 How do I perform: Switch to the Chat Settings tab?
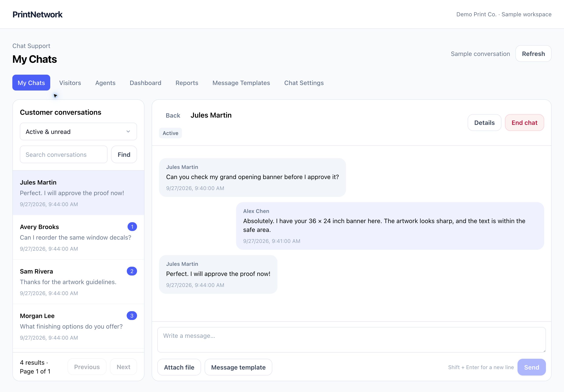304,83
